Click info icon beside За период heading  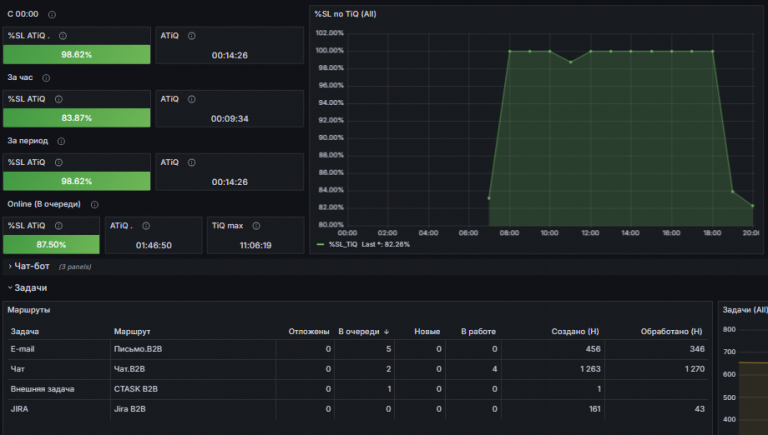(x=61, y=141)
